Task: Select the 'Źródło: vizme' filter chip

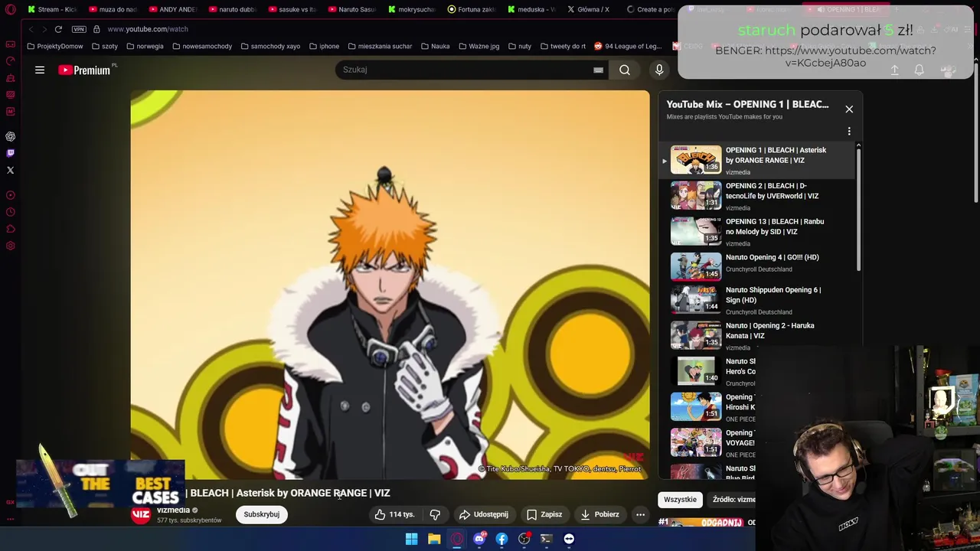Action: coord(731,500)
